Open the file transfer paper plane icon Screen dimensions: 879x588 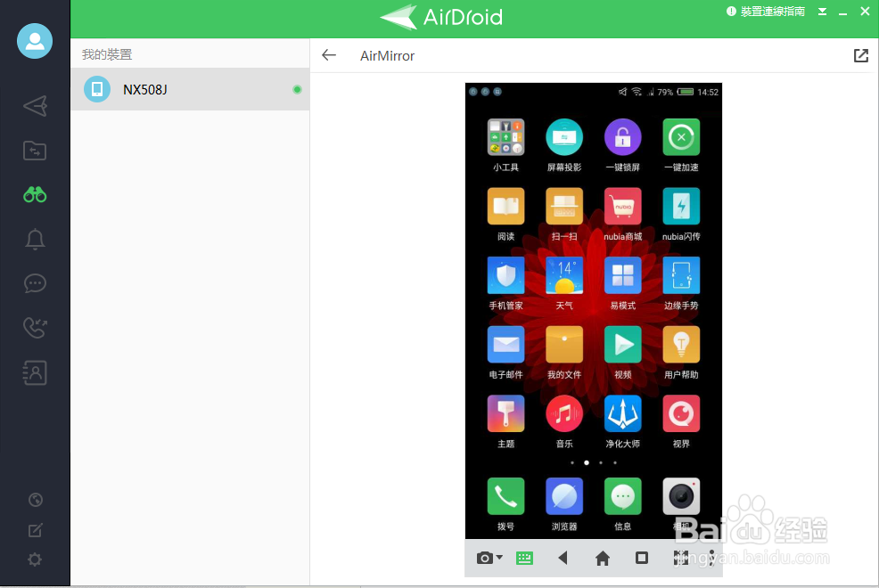point(35,106)
